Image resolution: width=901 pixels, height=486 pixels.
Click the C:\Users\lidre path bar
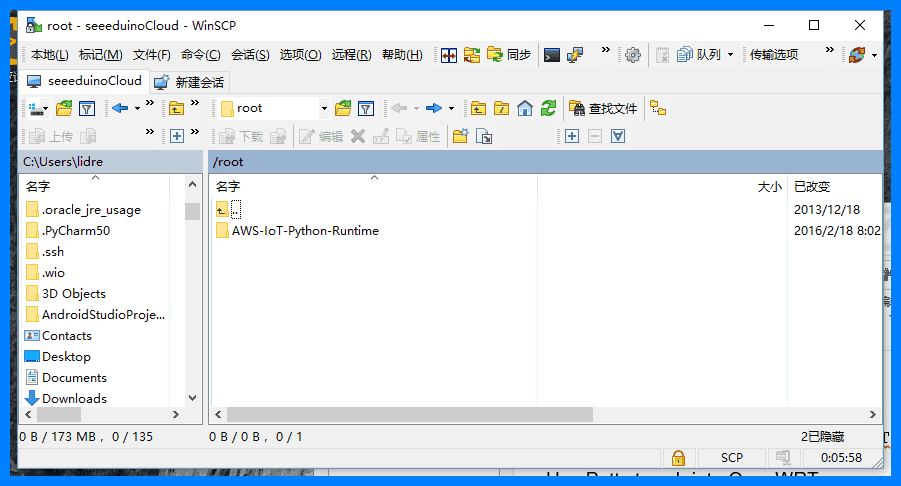(x=111, y=161)
